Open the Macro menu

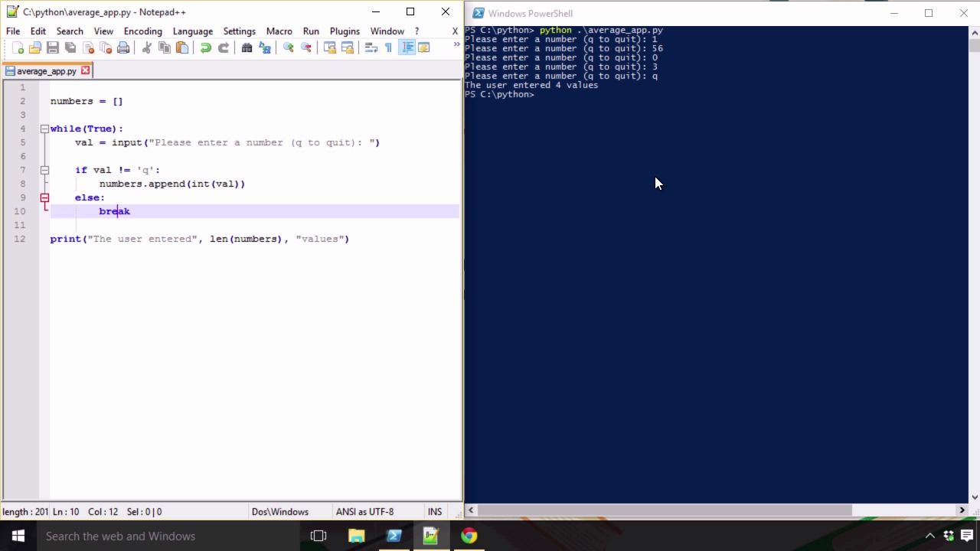[279, 31]
